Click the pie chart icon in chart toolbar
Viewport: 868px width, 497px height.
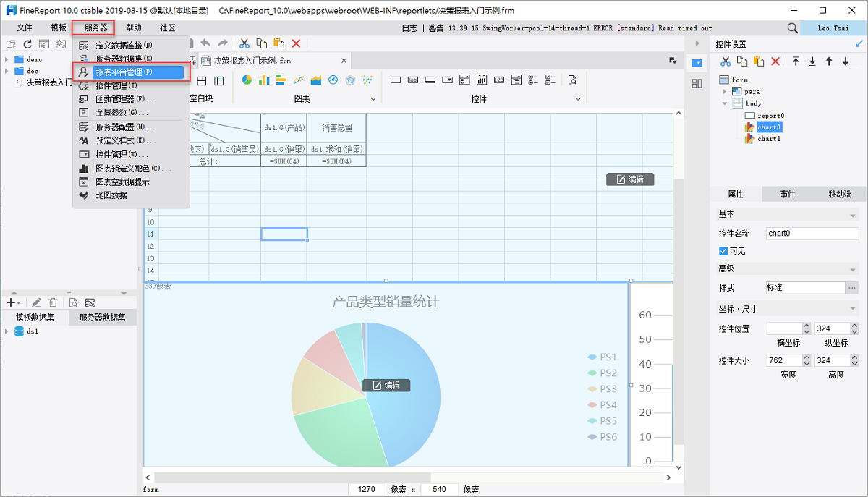(247, 80)
